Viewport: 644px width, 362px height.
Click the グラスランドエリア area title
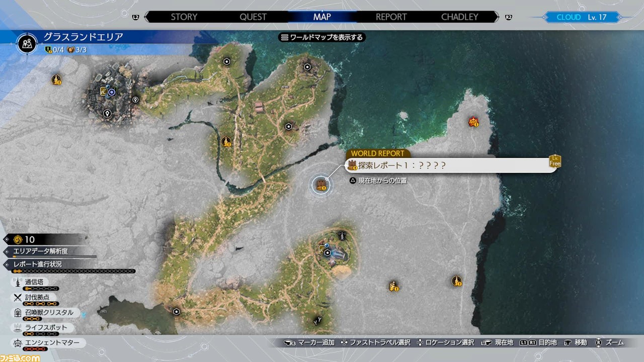tap(83, 37)
